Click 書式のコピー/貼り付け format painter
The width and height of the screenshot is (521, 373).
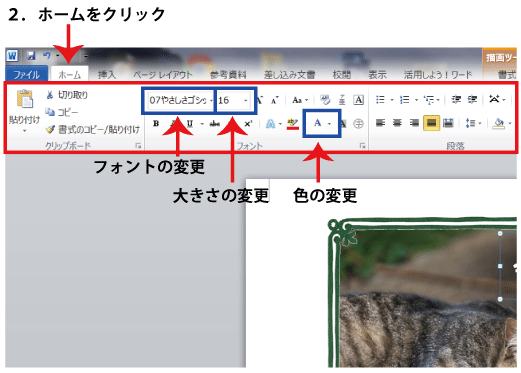pos(93,129)
